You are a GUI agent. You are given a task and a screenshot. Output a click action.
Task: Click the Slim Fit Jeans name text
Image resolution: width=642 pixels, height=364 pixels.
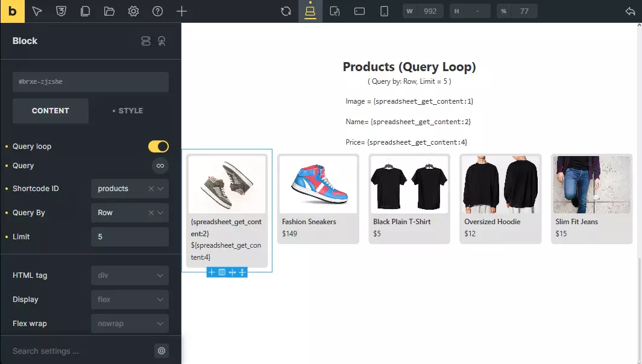point(576,222)
